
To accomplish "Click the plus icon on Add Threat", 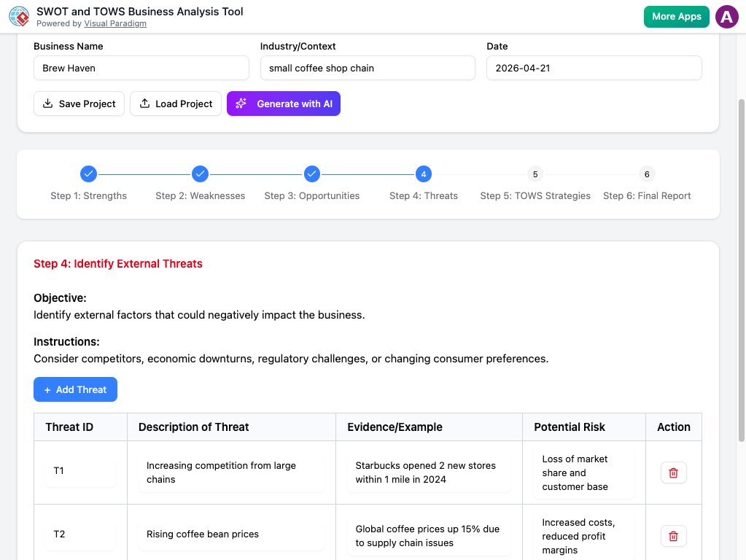I will [47, 389].
